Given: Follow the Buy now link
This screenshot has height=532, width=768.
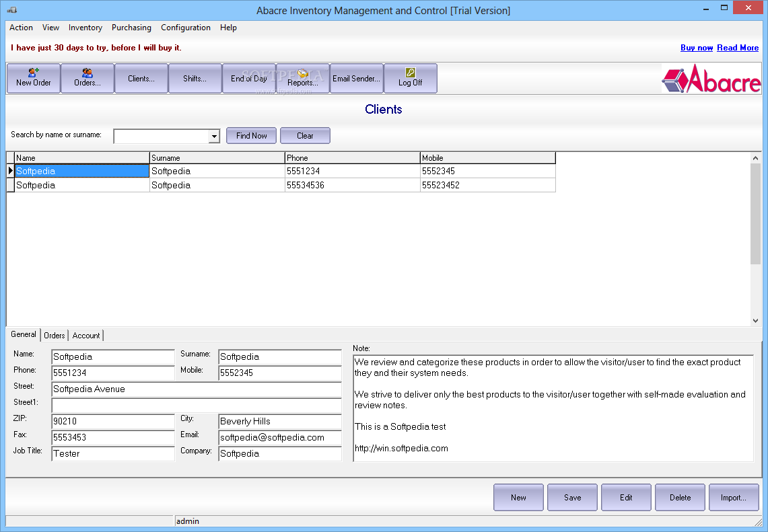Looking at the screenshot, I should point(697,48).
